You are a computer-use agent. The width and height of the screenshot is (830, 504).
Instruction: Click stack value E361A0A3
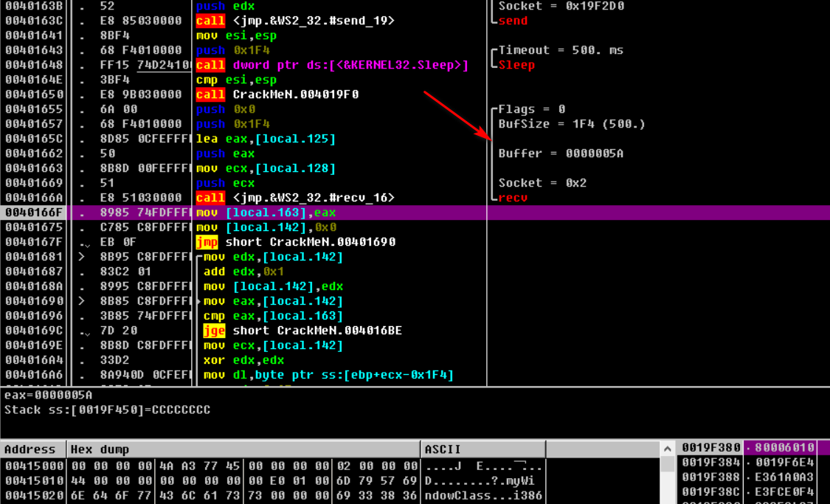tap(784, 477)
